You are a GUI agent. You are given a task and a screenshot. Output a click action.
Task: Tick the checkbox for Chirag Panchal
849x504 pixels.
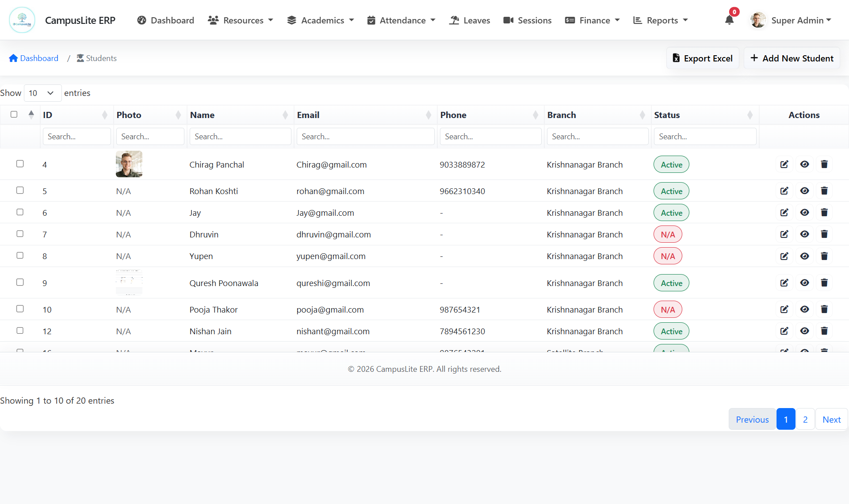[x=20, y=164]
